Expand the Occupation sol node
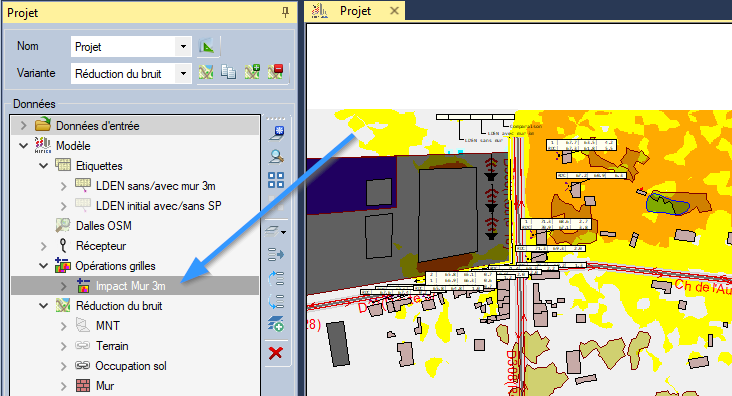This screenshot has height=396, width=732. point(63,366)
